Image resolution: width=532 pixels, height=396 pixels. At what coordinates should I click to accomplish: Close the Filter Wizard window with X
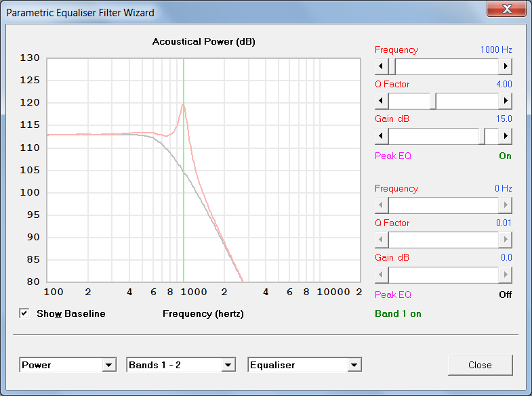(506, 9)
